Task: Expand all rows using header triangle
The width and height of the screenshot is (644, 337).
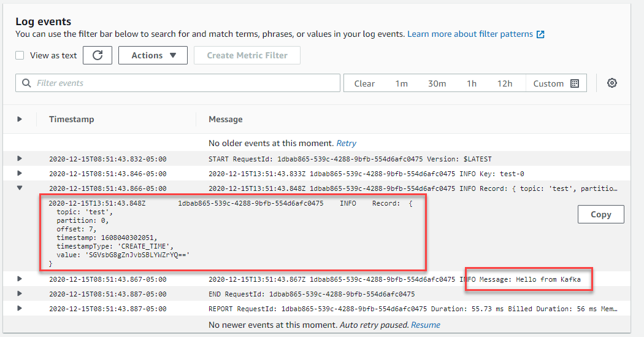Action: [x=19, y=119]
